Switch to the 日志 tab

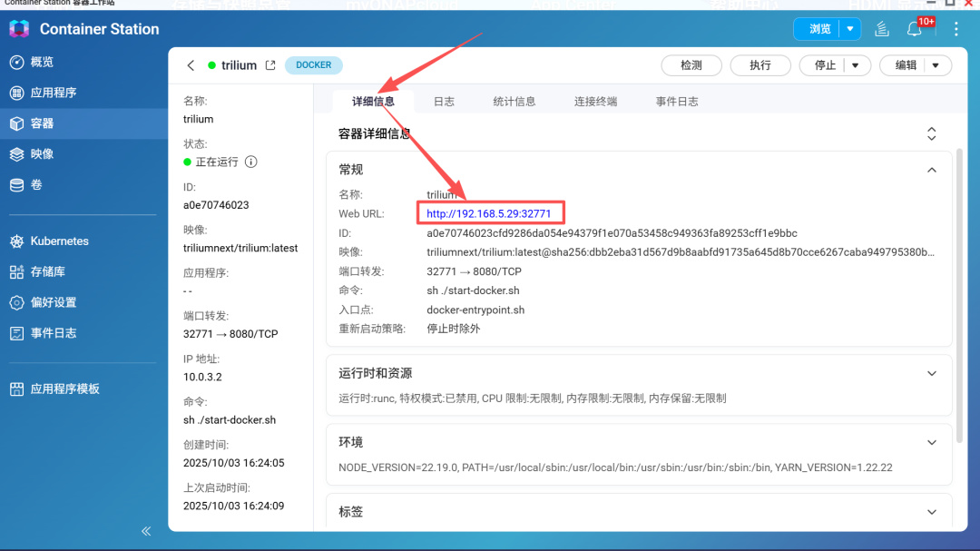tap(444, 102)
